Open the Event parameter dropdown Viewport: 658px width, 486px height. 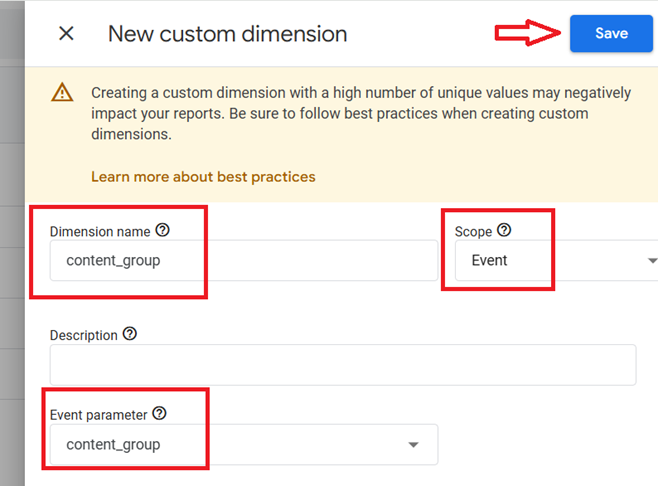click(x=244, y=444)
